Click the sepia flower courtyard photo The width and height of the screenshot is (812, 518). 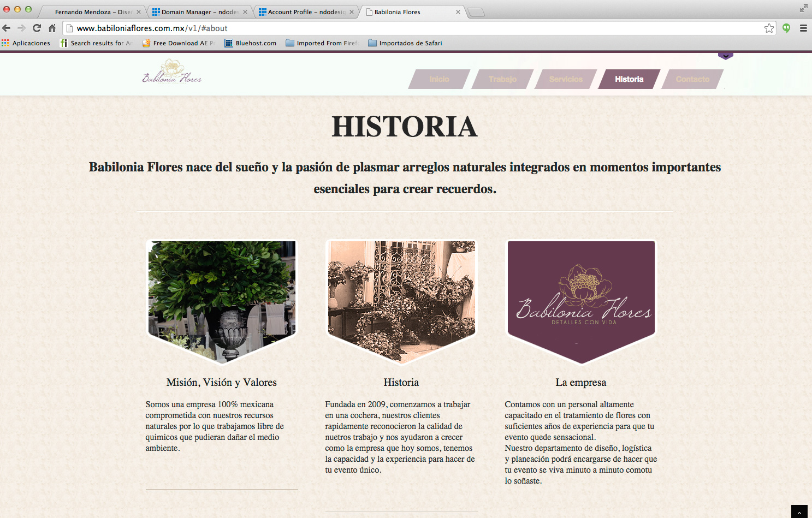click(x=401, y=302)
